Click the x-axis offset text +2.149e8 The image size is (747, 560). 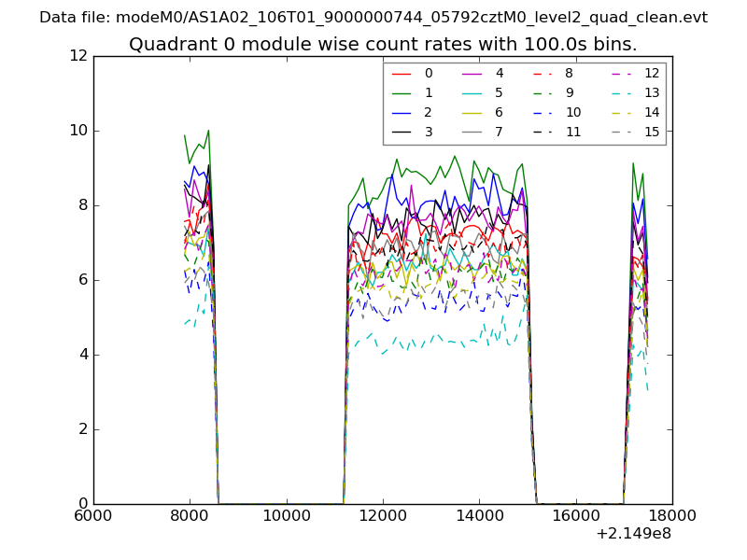point(633,535)
